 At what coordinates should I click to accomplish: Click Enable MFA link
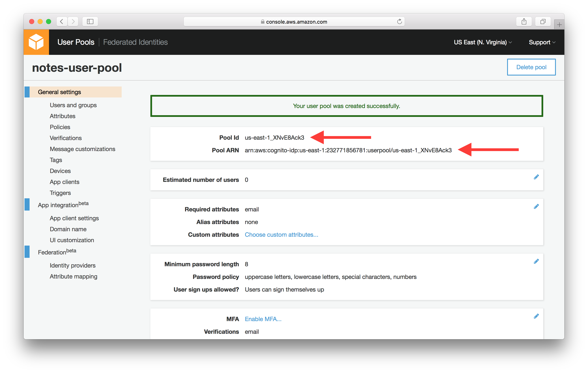(263, 319)
